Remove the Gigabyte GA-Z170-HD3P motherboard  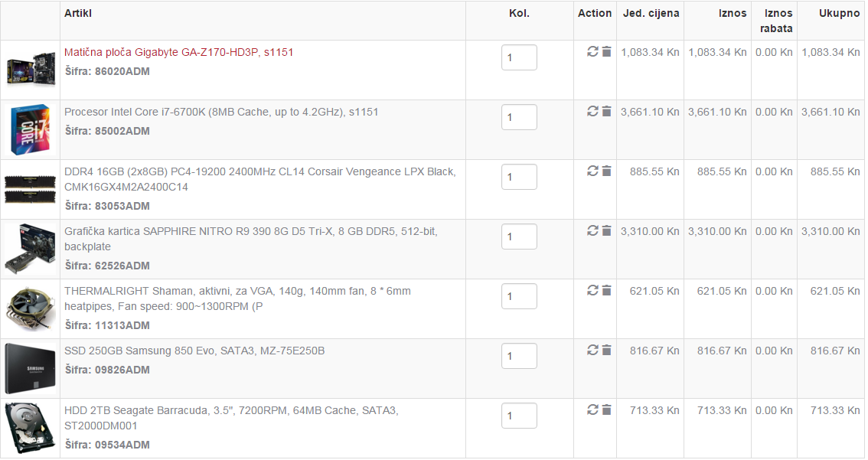(606, 51)
